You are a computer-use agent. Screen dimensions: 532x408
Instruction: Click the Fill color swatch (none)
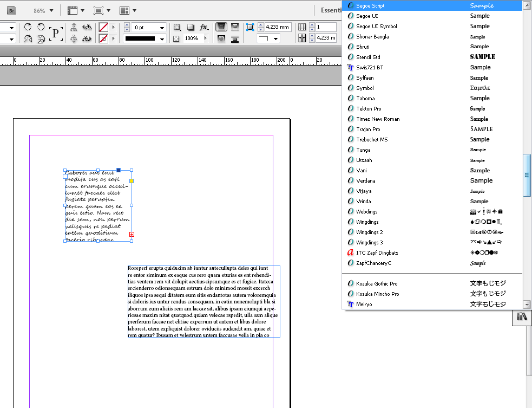(x=103, y=27)
